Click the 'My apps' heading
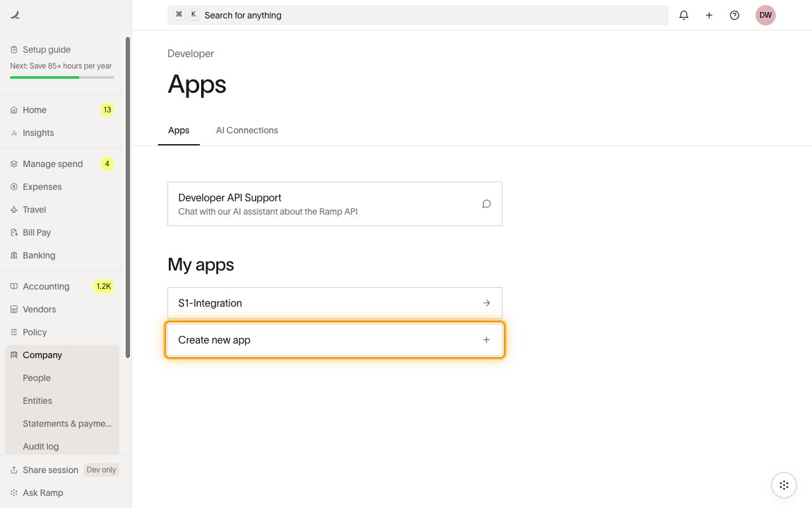812x508 pixels. pyautogui.click(x=200, y=264)
